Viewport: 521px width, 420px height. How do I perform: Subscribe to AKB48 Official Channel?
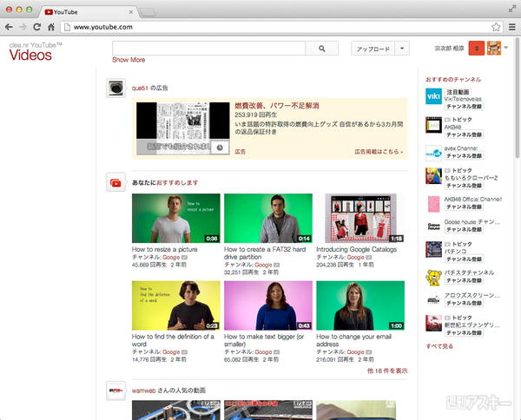click(464, 207)
